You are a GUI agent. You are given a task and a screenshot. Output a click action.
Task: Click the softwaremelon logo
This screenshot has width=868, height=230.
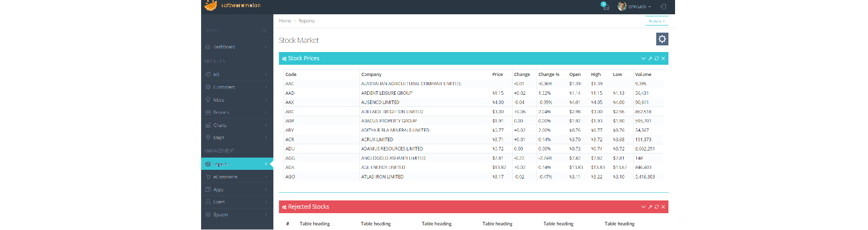coord(233,6)
